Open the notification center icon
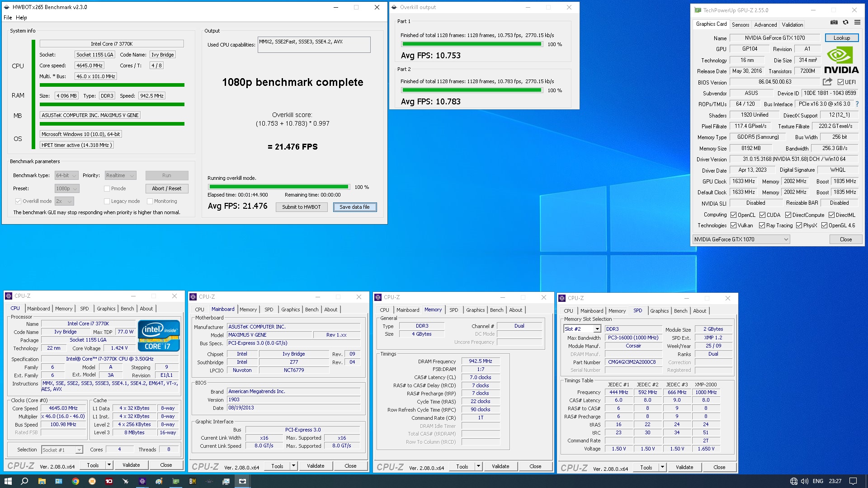The image size is (868, 488). 853,481
